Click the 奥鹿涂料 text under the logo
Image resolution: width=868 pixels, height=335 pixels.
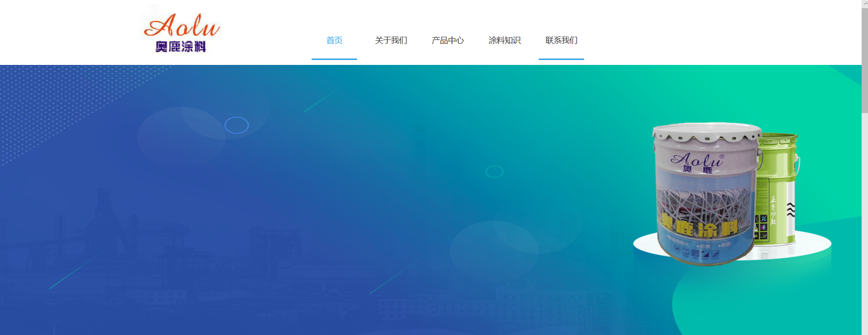coord(181,46)
